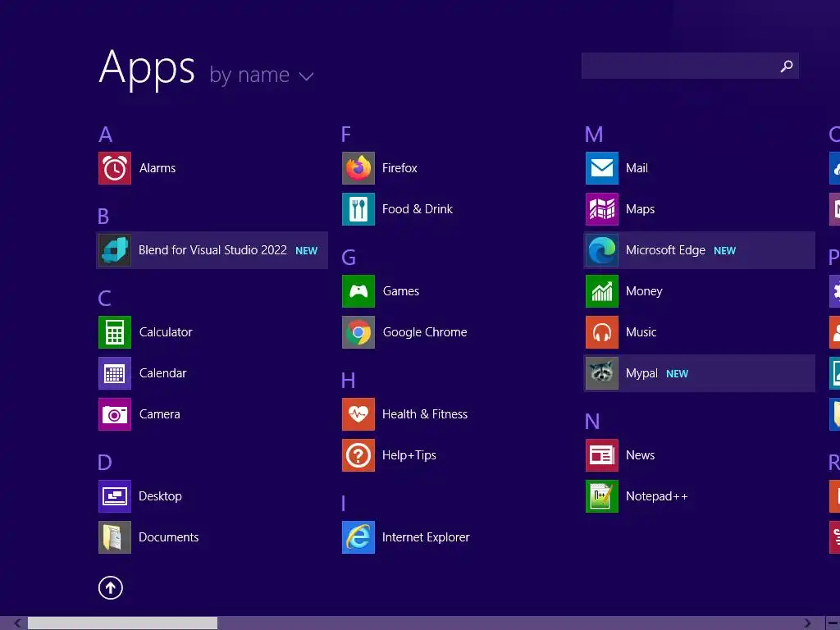Launch the Firefox browser icon
Viewport: 840px width, 630px height.
tap(358, 168)
